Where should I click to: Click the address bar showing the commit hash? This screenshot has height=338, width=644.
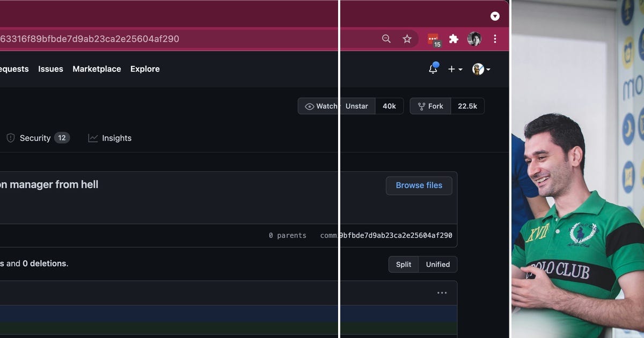point(161,39)
